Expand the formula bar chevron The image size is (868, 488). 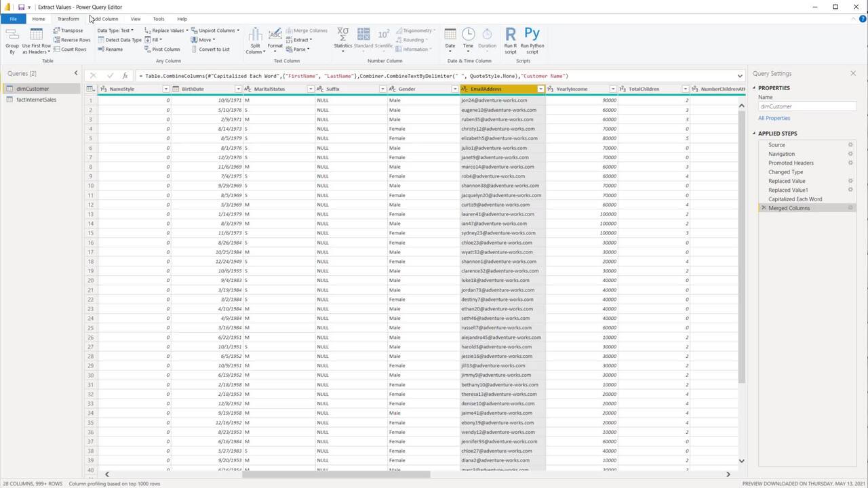(x=740, y=76)
